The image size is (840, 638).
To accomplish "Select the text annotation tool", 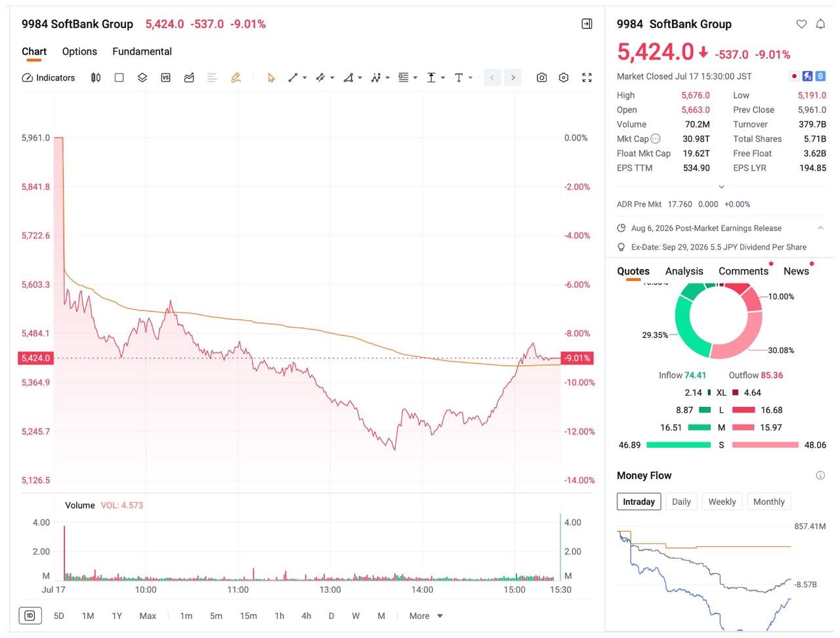I will click(459, 77).
